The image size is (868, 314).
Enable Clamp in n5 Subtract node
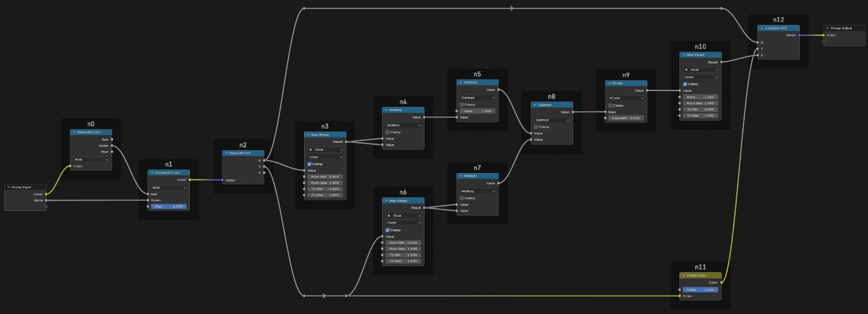tap(461, 104)
